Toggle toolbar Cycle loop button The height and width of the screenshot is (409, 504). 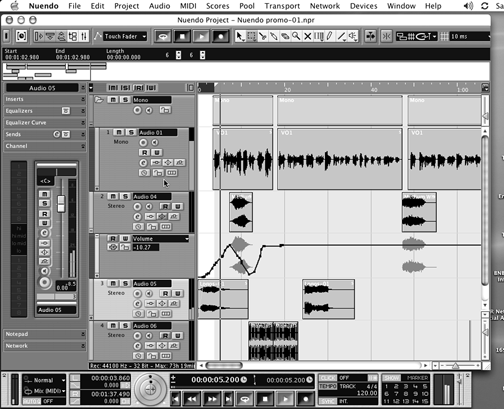[163, 36]
